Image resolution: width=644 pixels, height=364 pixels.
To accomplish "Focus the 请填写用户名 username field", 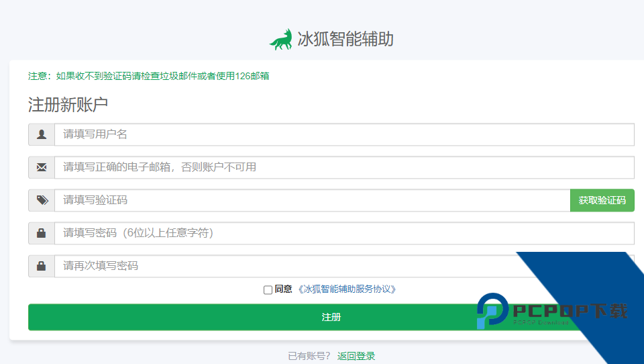I will point(344,134).
